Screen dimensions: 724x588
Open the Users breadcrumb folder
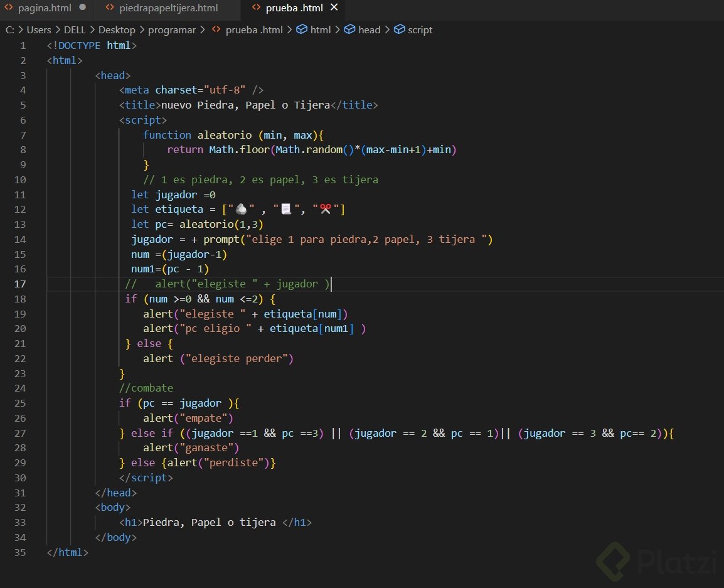pos(39,30)
